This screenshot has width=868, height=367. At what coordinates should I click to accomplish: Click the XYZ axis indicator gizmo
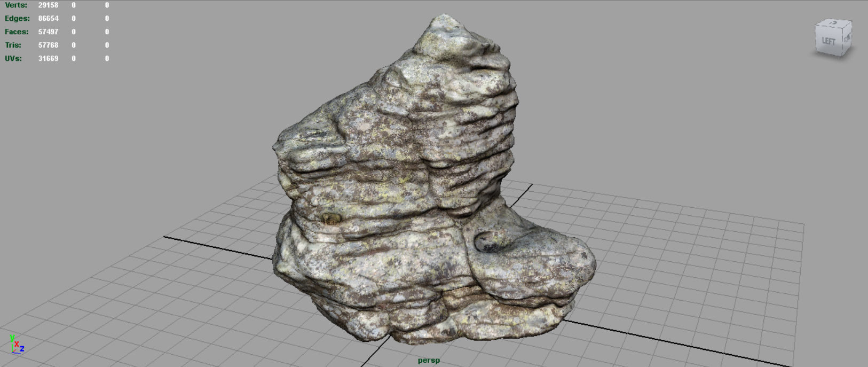click(x=17, y=345)
